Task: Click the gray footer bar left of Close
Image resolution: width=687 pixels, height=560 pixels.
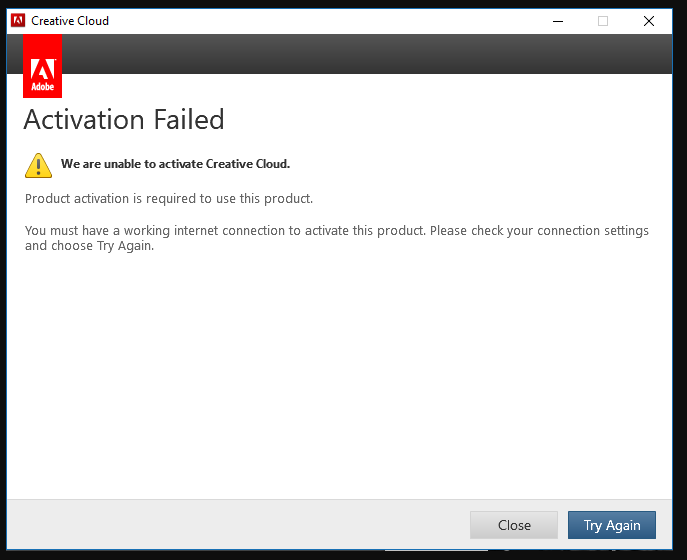Action: pos(240,525)
